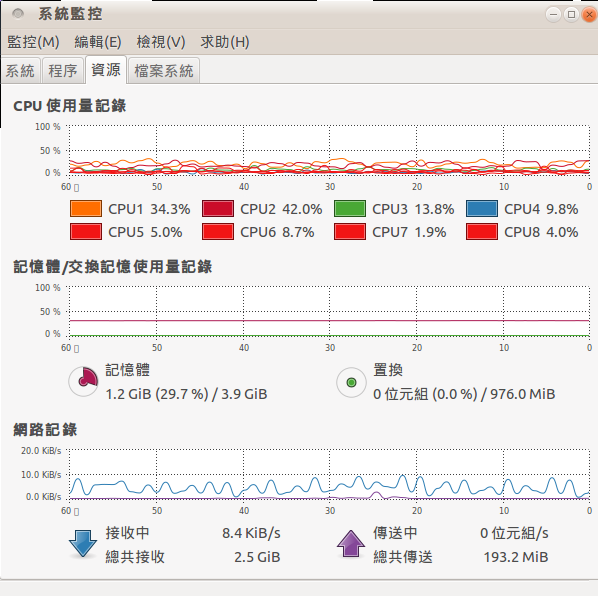Pick the CPU5 color swatch
598x596 pixels.
click(x=86, y=231)
